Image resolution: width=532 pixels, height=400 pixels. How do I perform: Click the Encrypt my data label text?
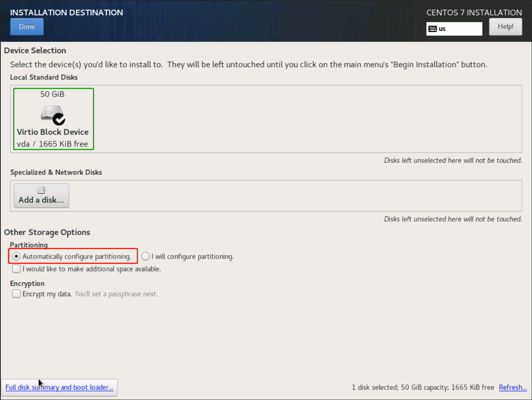(x=47, y=294)
